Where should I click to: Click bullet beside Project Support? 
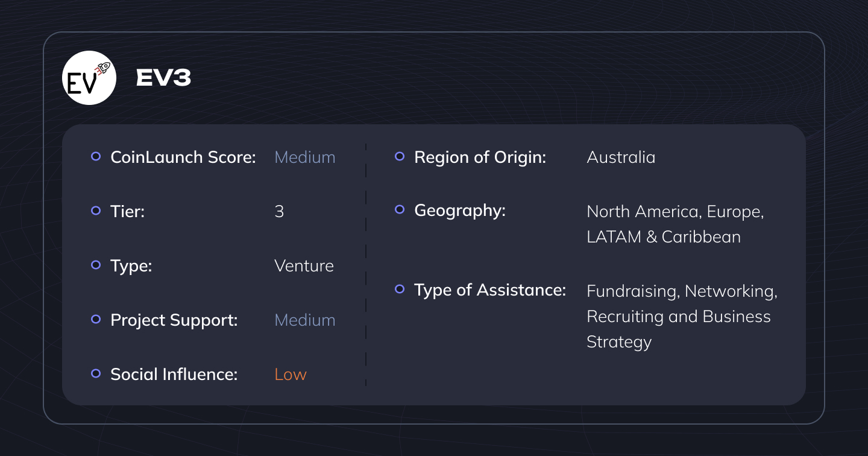tap(95, 319)
